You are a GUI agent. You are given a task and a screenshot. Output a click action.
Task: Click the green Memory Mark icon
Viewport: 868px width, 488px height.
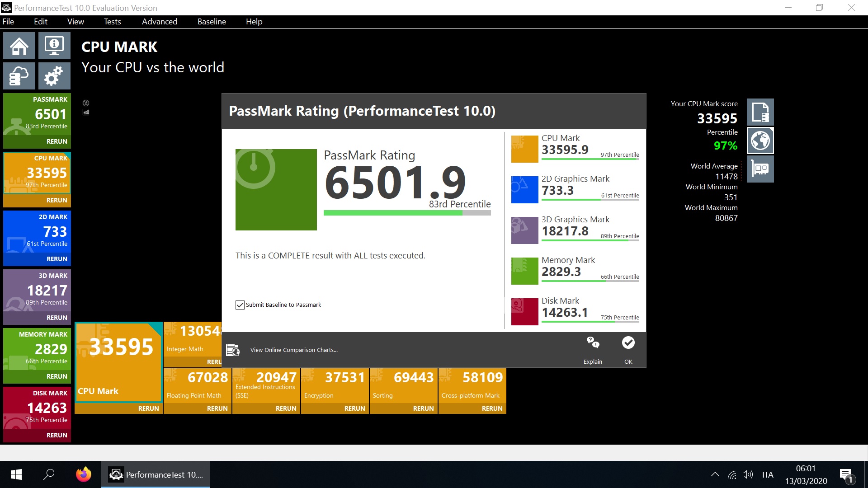coord(524,271)
